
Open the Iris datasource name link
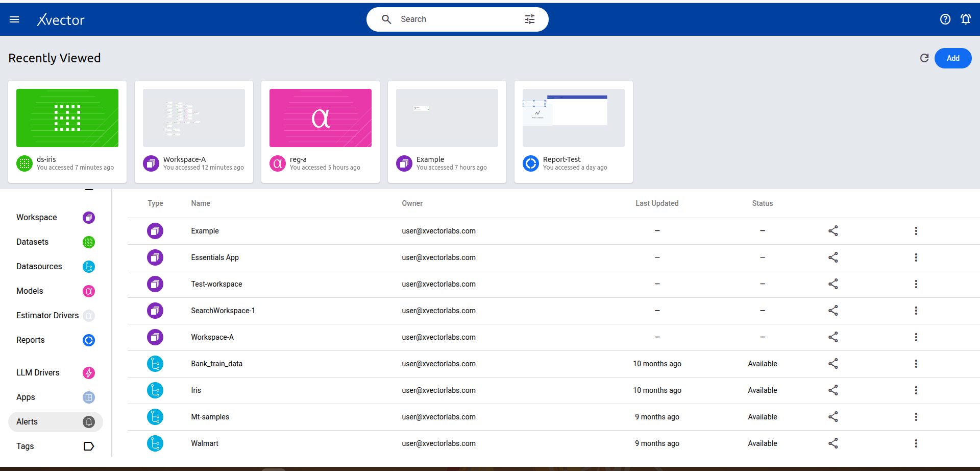[196, 390]
